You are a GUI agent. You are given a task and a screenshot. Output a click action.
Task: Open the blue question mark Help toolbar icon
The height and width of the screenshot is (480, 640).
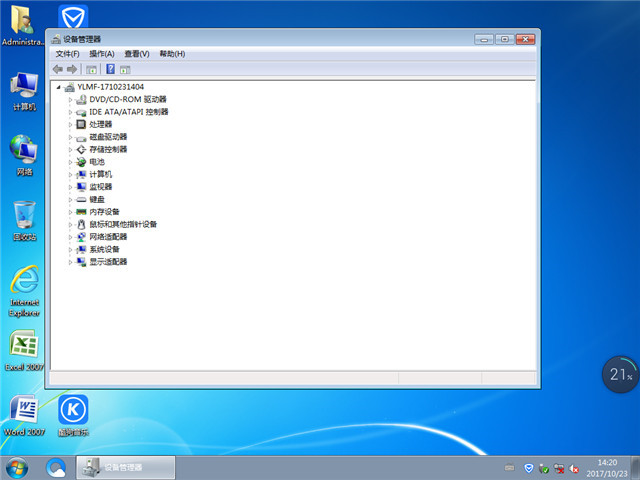(110, 69)
